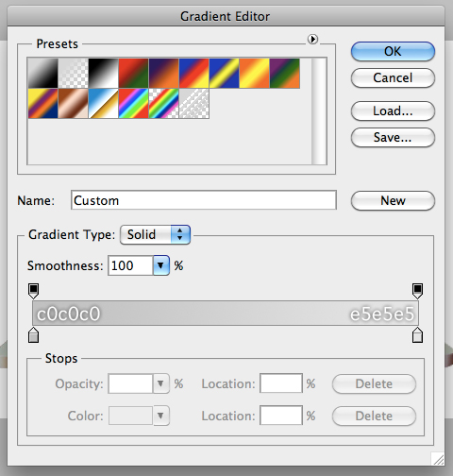Select the black-to-white foreground gradient preset

pyautogui.click(x=42, y=73)
